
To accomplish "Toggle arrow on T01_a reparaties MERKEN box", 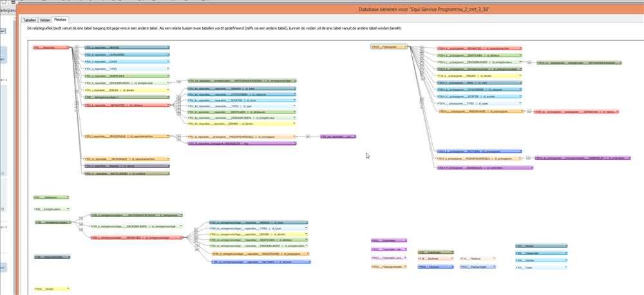I will pos(168,48).
